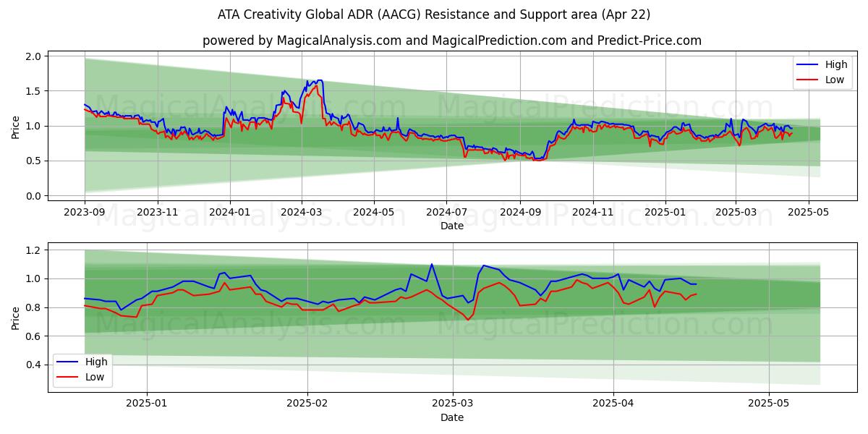Click the '0.5' y-axis tick of top chart
868x434 pixels.
34,161
